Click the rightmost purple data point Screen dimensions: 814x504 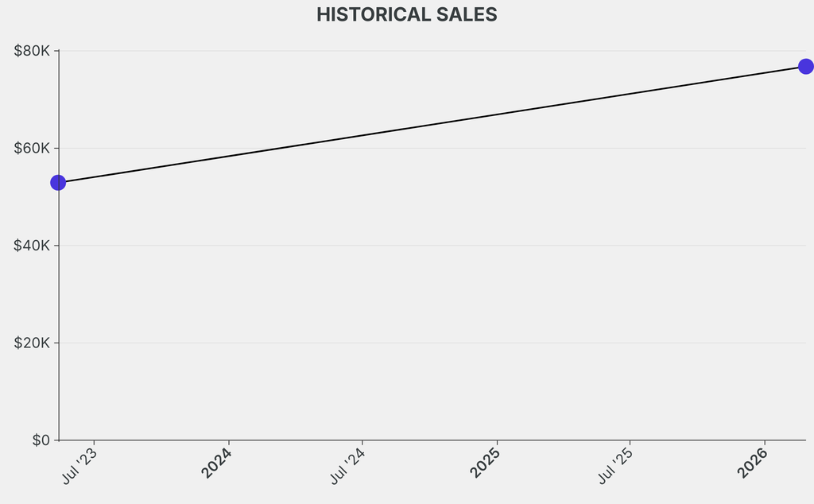pyautogui.click(x=805, y=66)
